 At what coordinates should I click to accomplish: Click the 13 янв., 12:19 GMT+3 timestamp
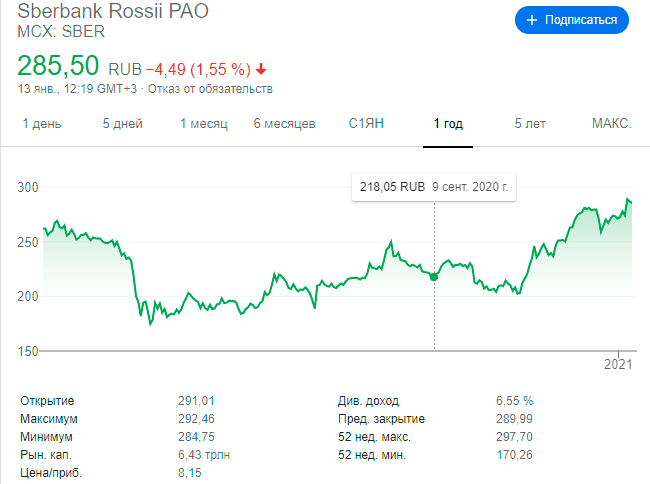pos(77,89)
